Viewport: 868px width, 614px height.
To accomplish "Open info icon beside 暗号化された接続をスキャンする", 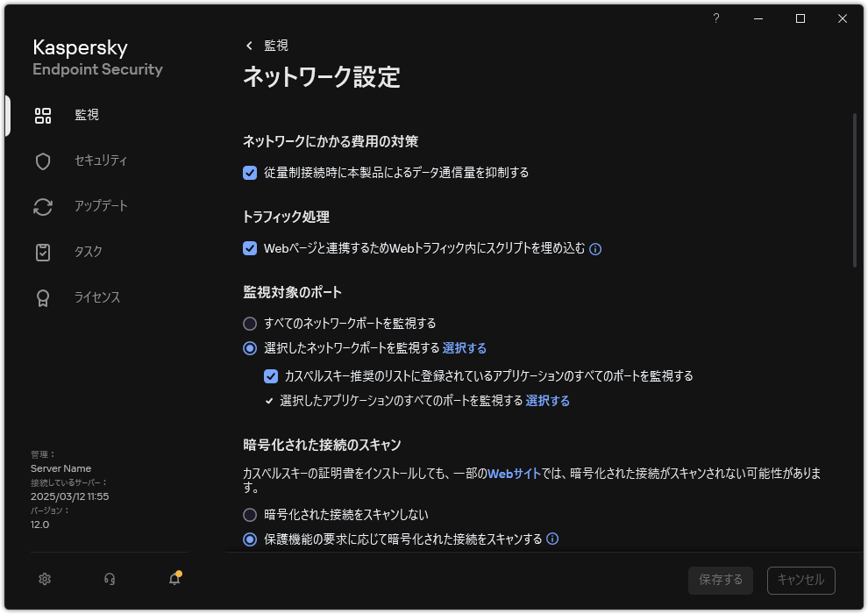I will click(552, 539).
